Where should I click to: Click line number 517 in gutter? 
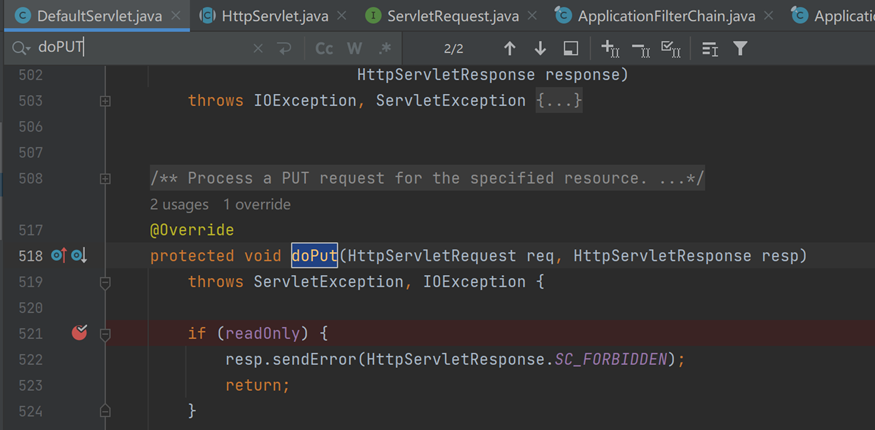pos(30,230)
